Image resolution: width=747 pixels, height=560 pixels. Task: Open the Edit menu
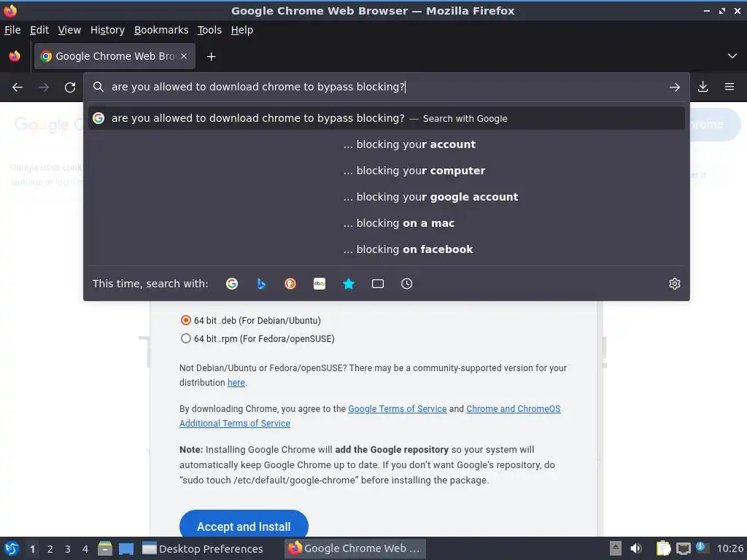[x=39, y=30]
